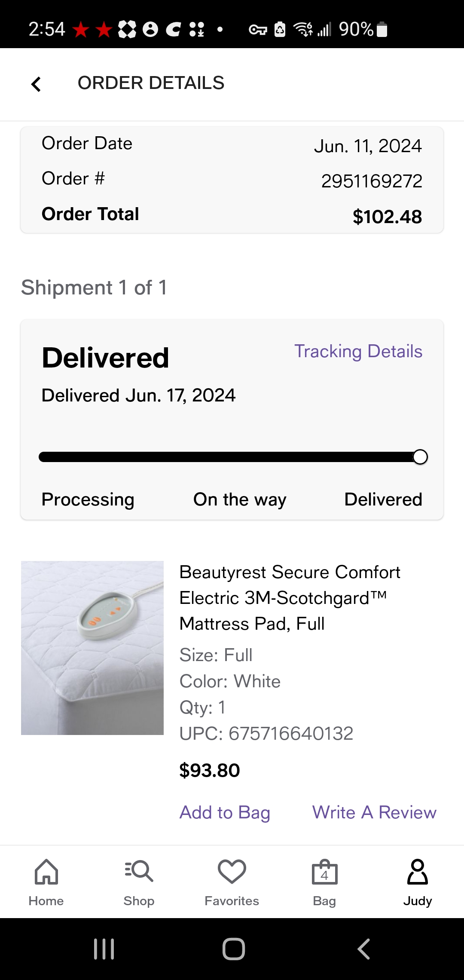
Task: Tap Add to Bag for mattress pad
Action: tap(225, 812)
